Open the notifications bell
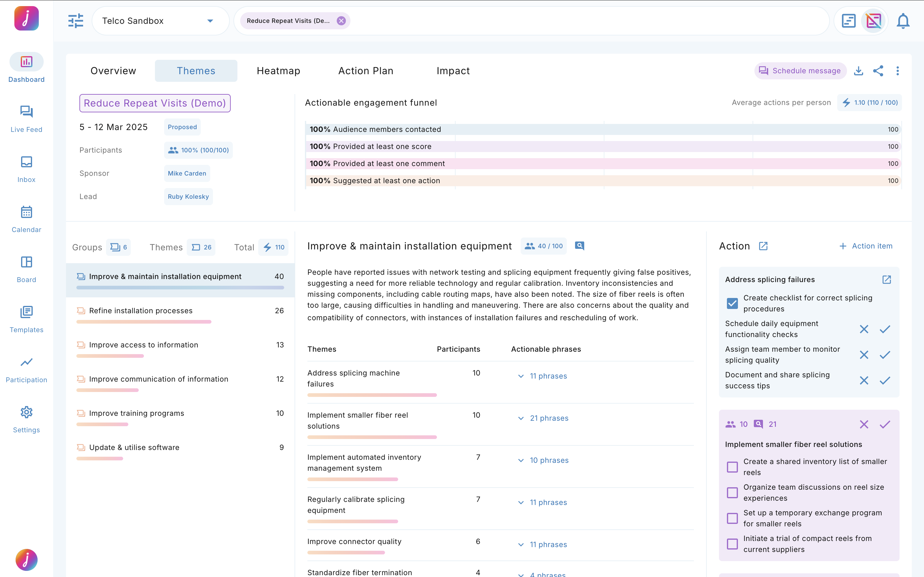Image resolution: width=924 pixels, height=577 pixels. click(x=903, y=21)
